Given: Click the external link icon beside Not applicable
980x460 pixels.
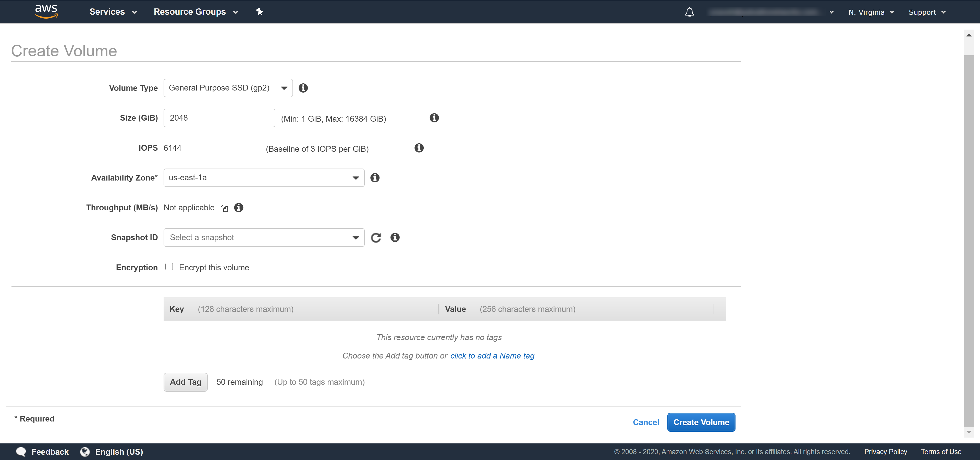Looking at the screenshot, I should point(225,208).
